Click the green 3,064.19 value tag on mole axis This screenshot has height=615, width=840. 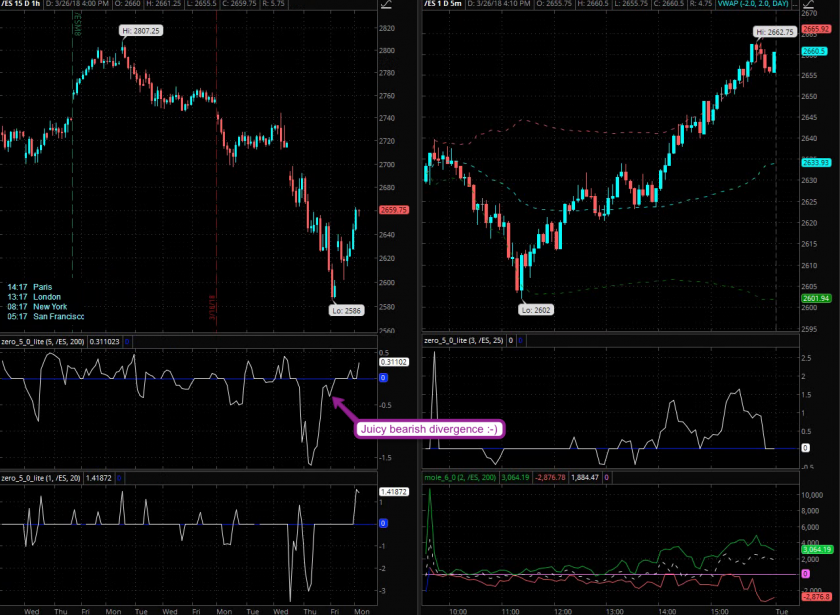pyautogui.click(x=815, y=550)
